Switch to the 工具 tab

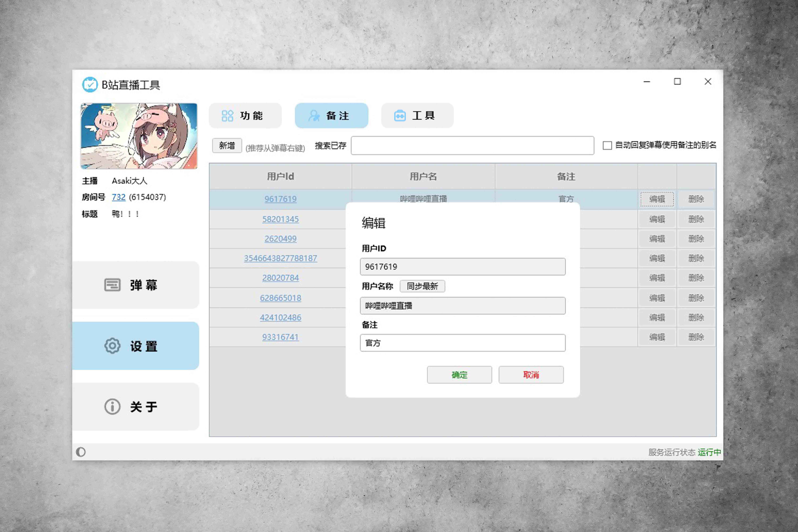(417, 116)
